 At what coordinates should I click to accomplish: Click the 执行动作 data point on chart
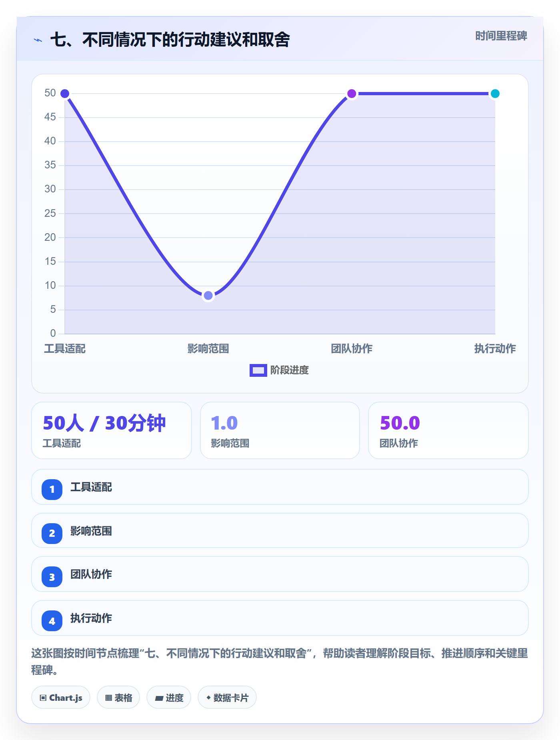pyautogui.click(x=495, y=94)
